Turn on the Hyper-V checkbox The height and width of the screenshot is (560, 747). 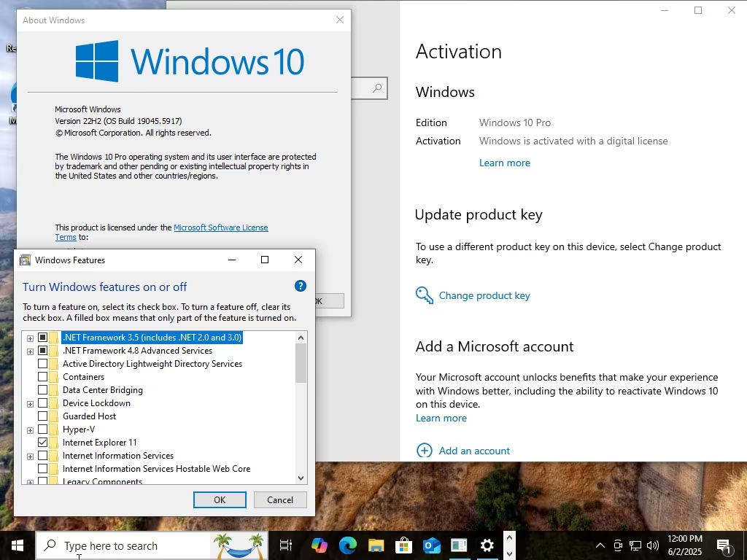coord(42,429)
